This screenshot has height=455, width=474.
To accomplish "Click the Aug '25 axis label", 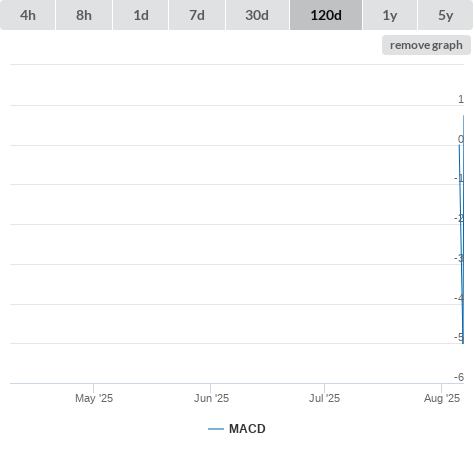I will coord(442,398).
